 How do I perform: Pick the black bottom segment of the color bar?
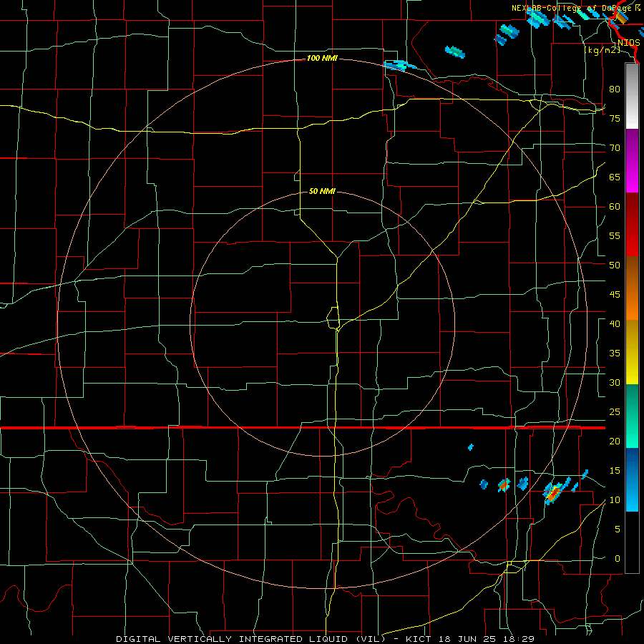coord(632,542)
